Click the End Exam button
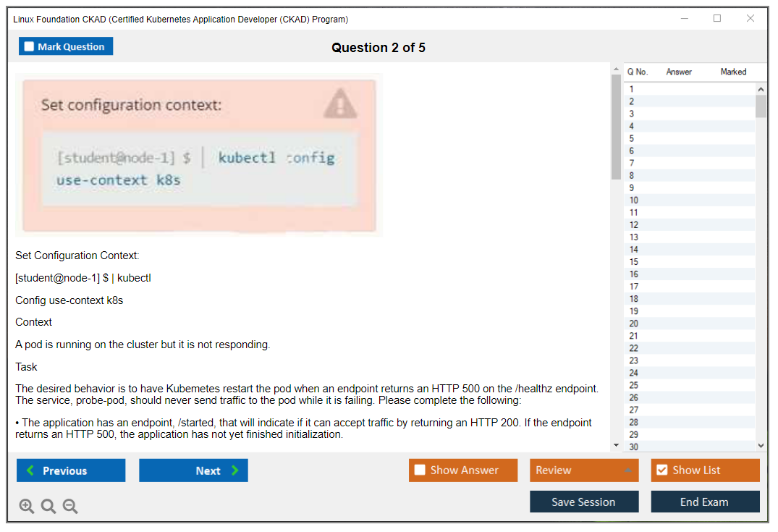 704,502
